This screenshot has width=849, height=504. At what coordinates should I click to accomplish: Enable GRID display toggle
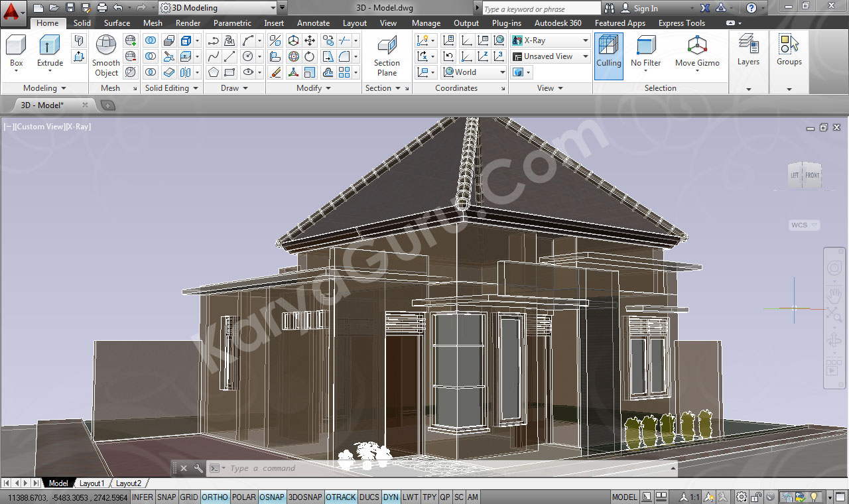point(189,497)
